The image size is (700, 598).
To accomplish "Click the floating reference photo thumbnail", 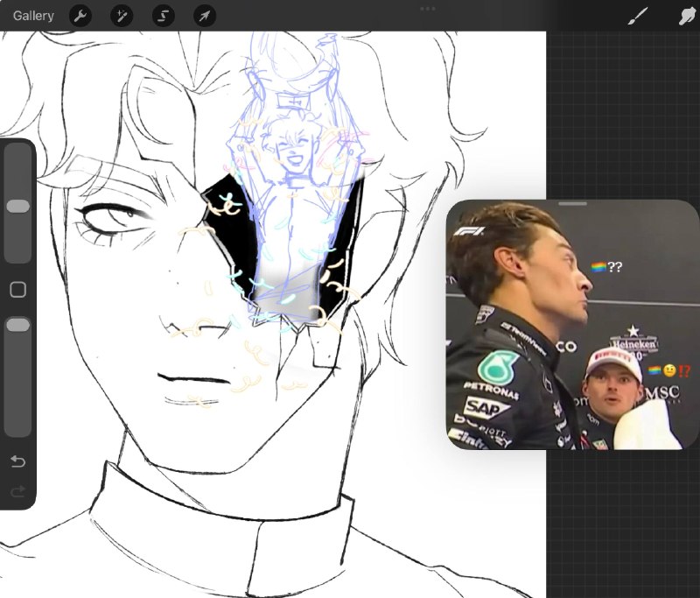I will point(573,324).
